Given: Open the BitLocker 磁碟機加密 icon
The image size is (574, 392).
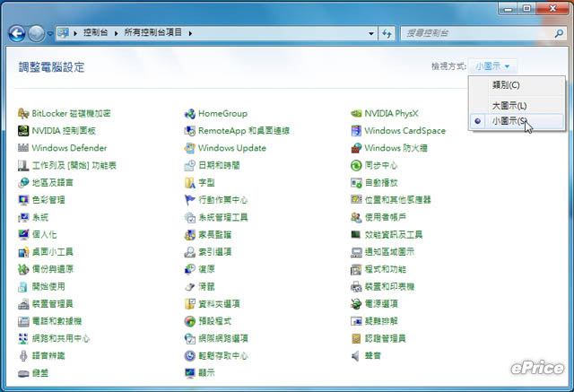Looking at the screenshot, I should point(23,113).
